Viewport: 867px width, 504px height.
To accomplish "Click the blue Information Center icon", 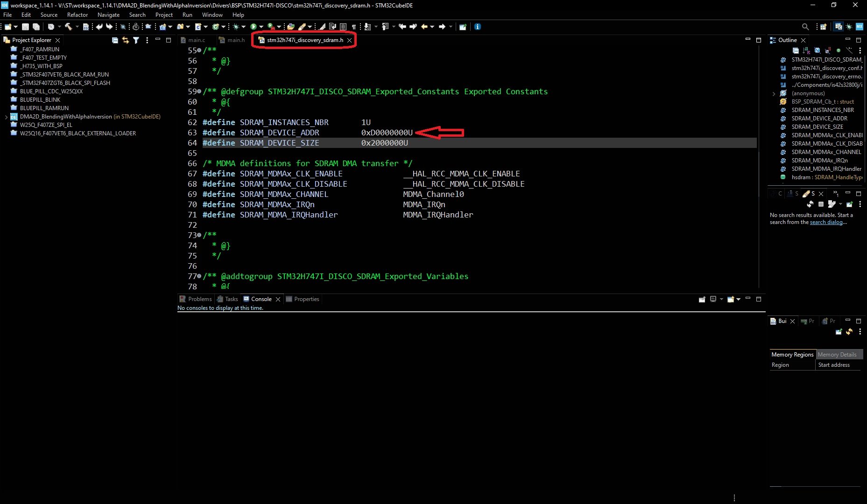I will coord(477,27).
